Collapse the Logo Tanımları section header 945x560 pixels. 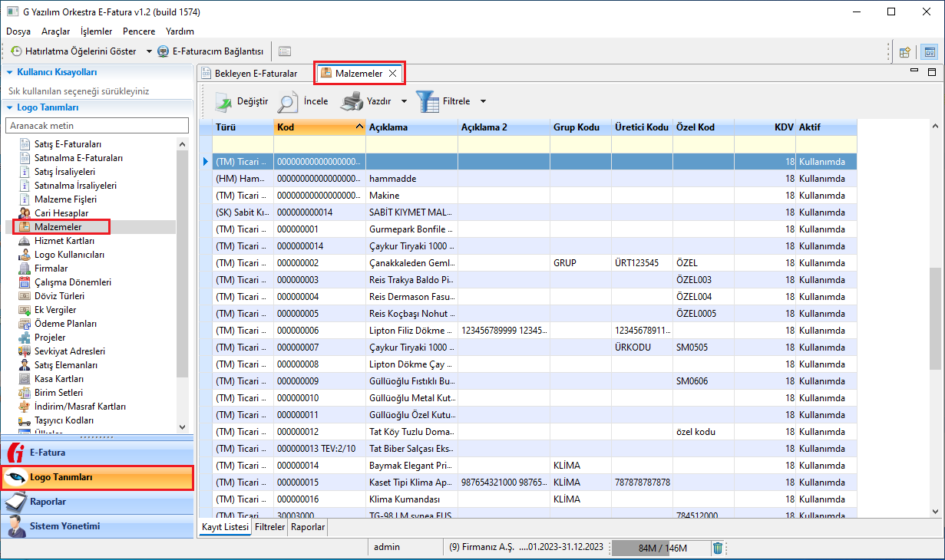9,107
